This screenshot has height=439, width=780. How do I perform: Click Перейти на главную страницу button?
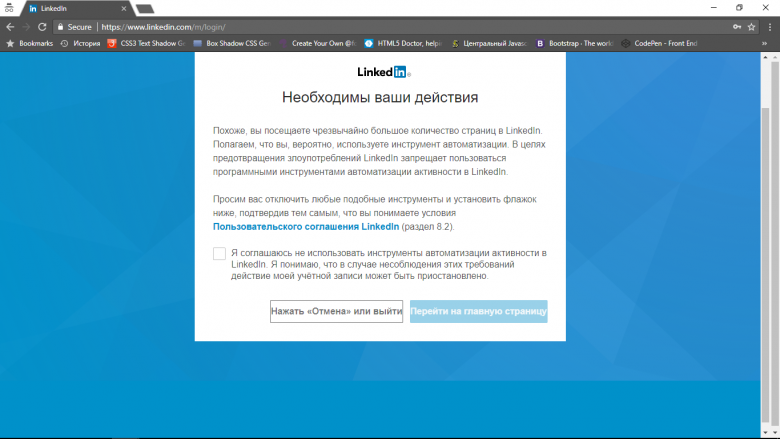[479, 311]
